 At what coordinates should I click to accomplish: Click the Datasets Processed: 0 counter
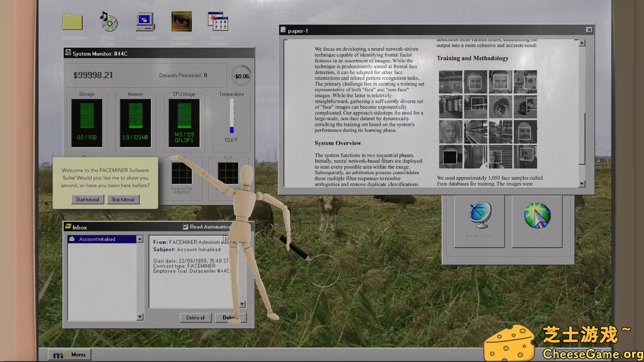tap(183, 75)
